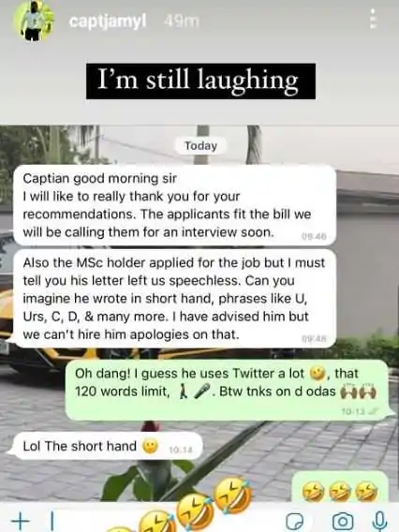Tap the Today date label

pos(200,146)
